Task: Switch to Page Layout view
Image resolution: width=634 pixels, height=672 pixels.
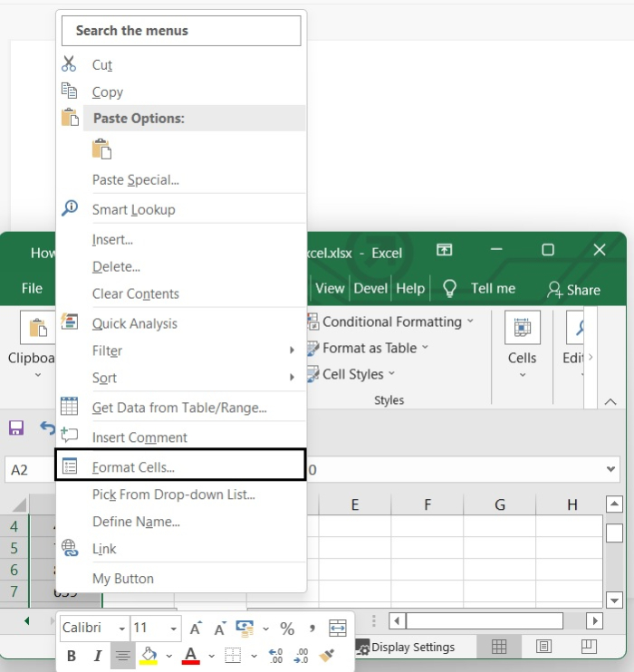Action: (x=543, y=647)
